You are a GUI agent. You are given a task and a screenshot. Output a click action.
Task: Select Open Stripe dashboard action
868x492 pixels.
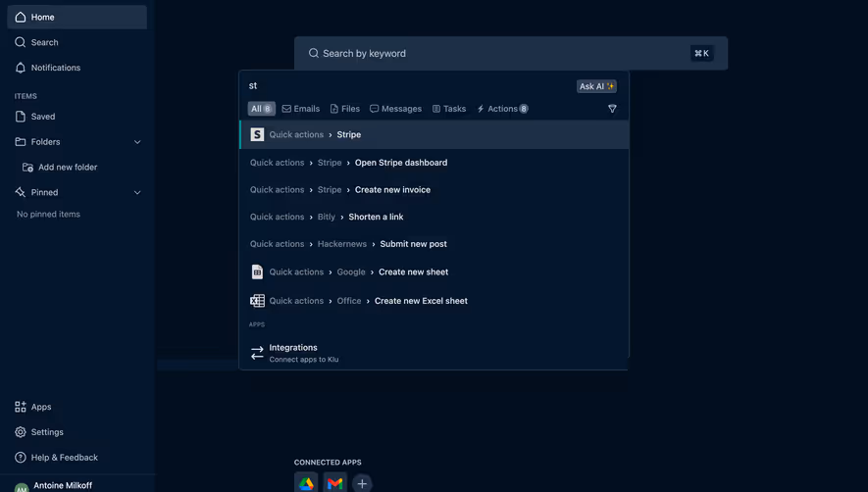click(x=434, y=162)
